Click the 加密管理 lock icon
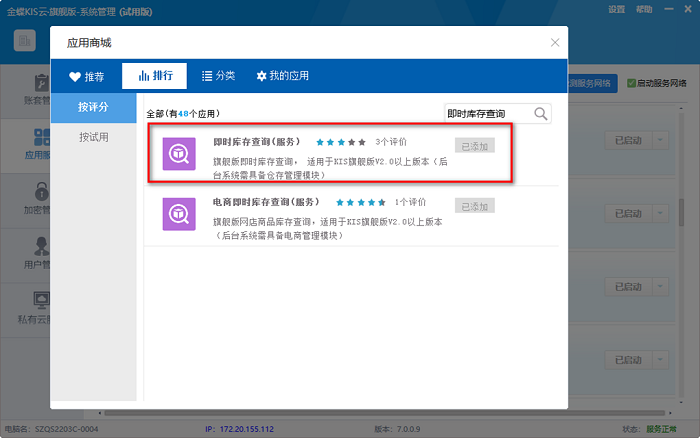Screen dimensions: 700x438 click(x=42, y=193)
